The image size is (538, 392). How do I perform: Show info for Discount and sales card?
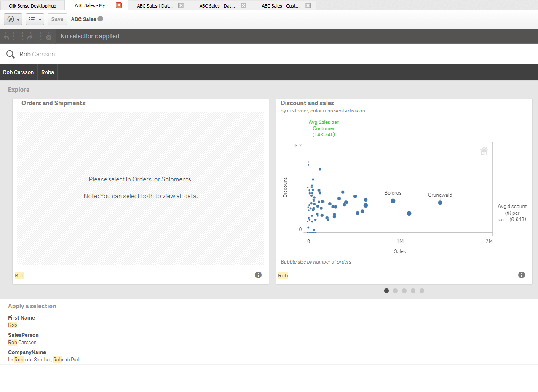522,275
